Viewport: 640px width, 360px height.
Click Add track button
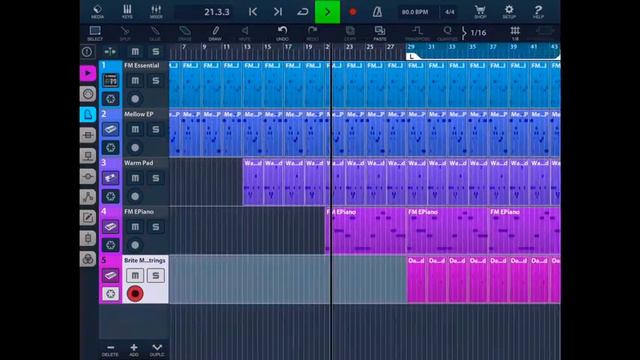[x=134, y=350]
